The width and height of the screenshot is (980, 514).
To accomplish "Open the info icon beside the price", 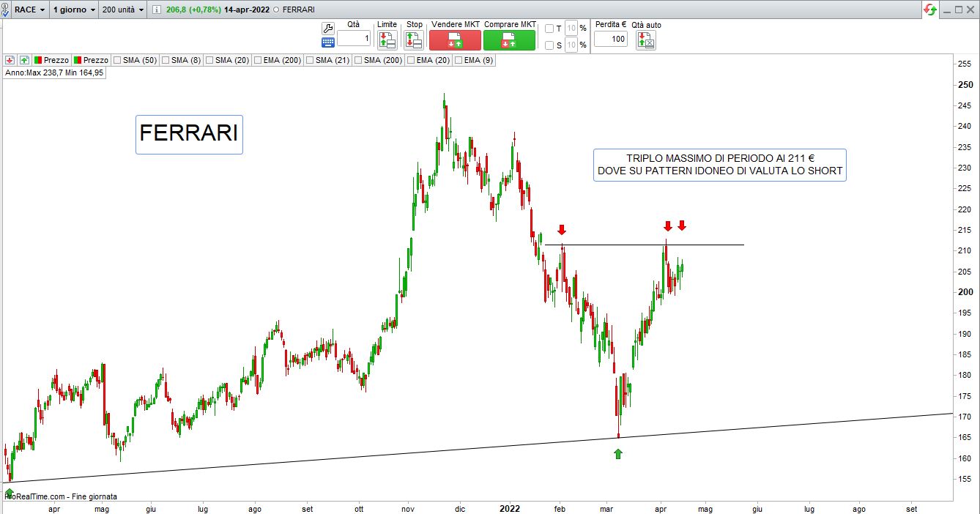I will 157,10.
